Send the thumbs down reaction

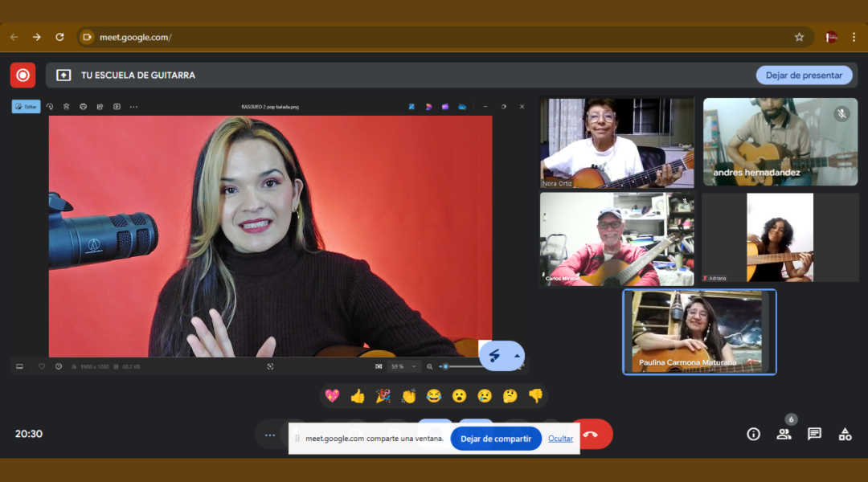click(x=535, y=396)
